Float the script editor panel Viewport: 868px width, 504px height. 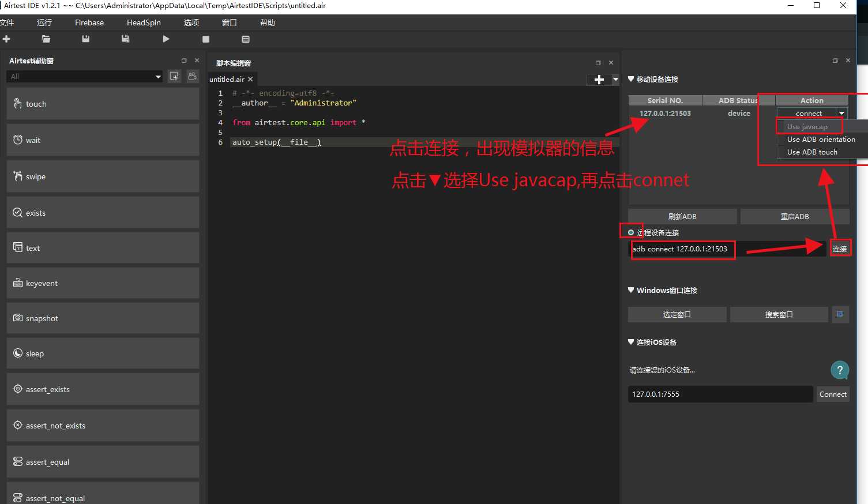598,63
